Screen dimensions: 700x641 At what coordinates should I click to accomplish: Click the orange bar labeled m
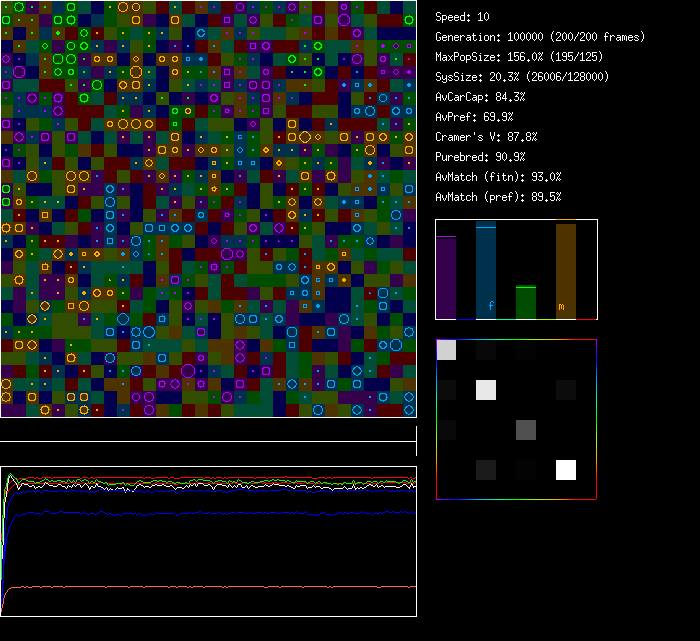point(566,270)
